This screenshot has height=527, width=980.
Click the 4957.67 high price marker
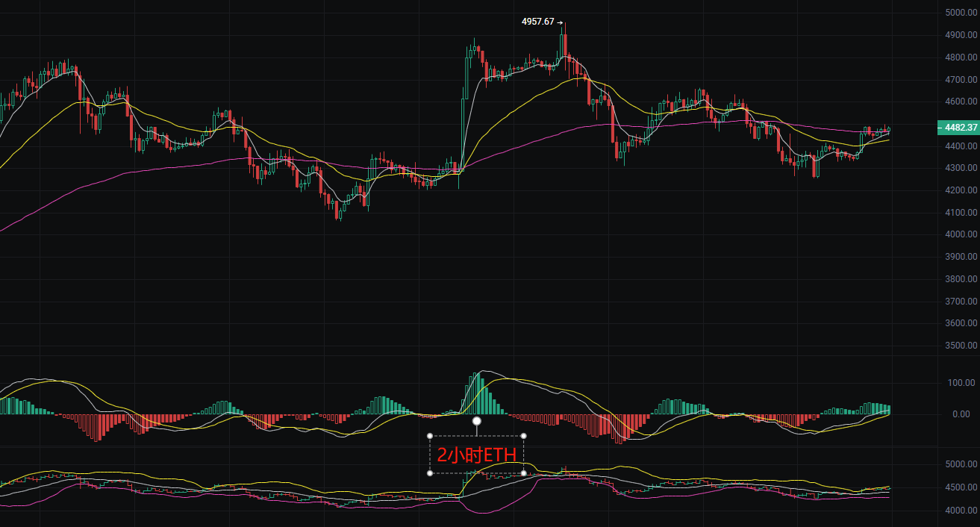537,22
